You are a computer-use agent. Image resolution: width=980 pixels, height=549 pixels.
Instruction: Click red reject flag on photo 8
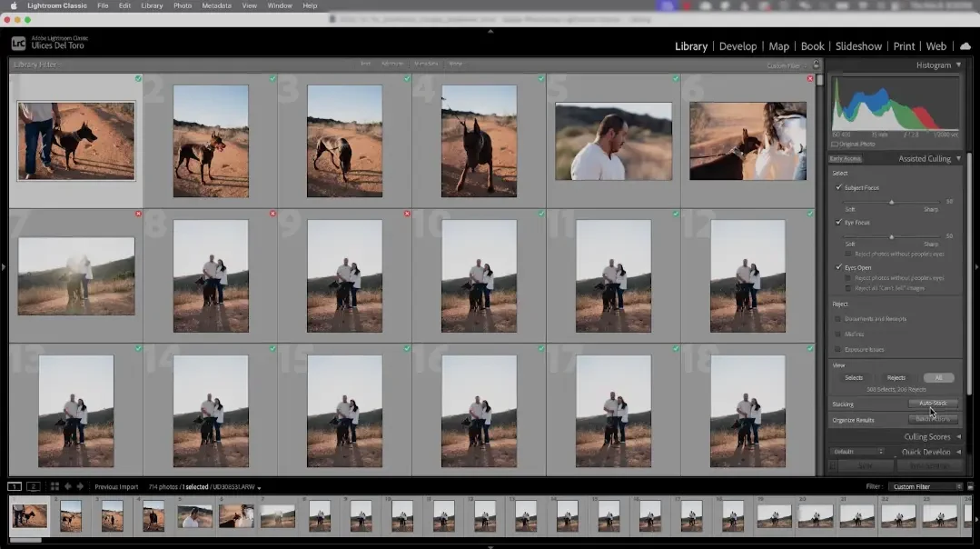pyautogui.click(x=272, y=214)
